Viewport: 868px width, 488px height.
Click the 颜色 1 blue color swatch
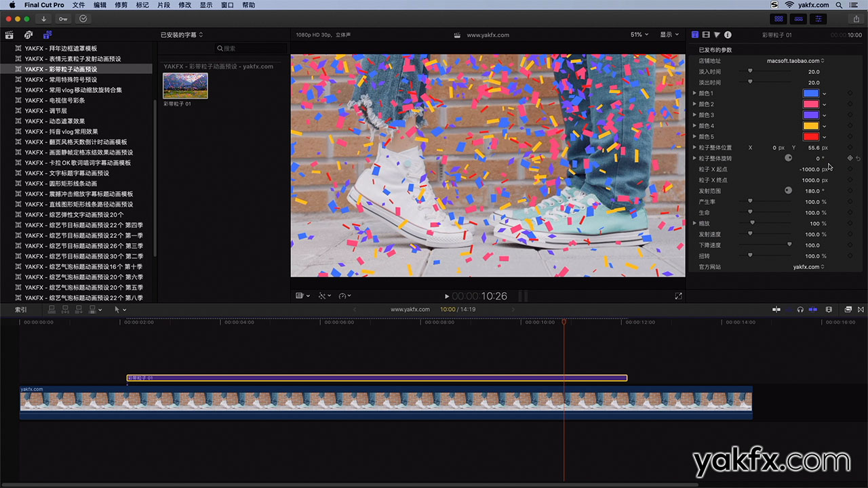click(x=811, y=94)
